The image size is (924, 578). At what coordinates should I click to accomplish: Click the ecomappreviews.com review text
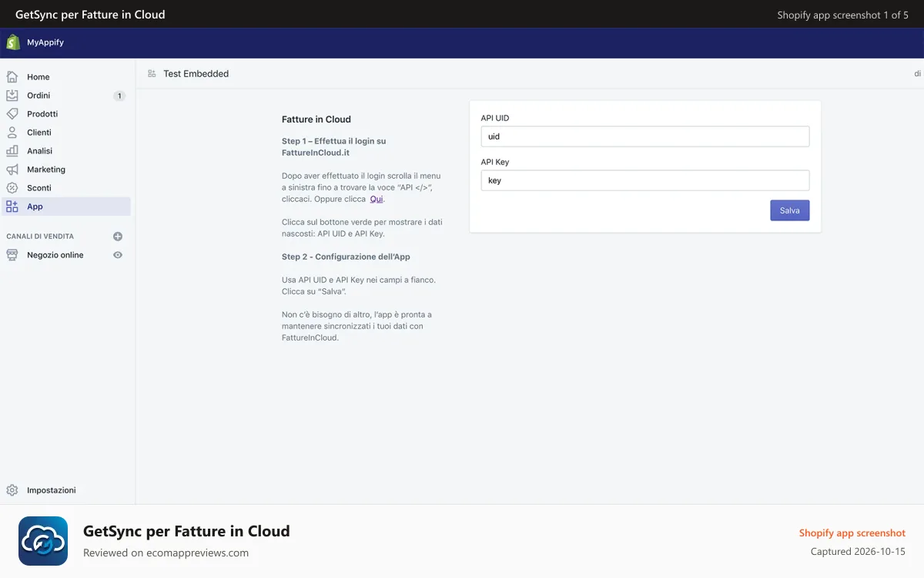(166, 553)
